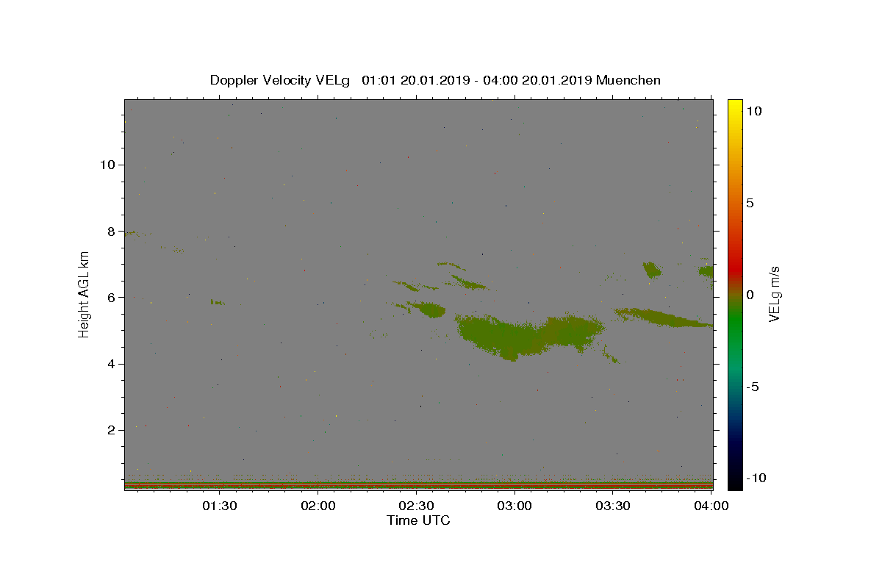This screenshot has width=882, height=588.
Task: Click the 02:00 time tick label
Action: pos(318,506)
